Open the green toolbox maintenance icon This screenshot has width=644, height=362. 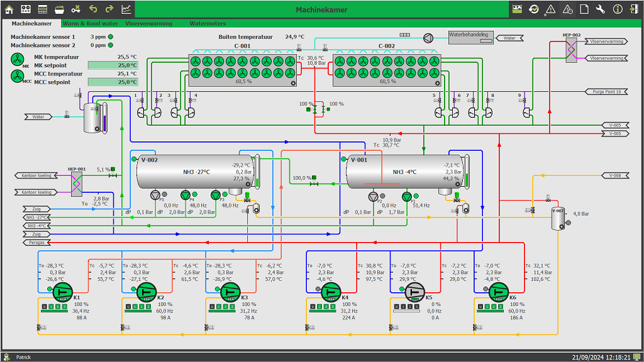pyautogui.click(x=517, y=9)
